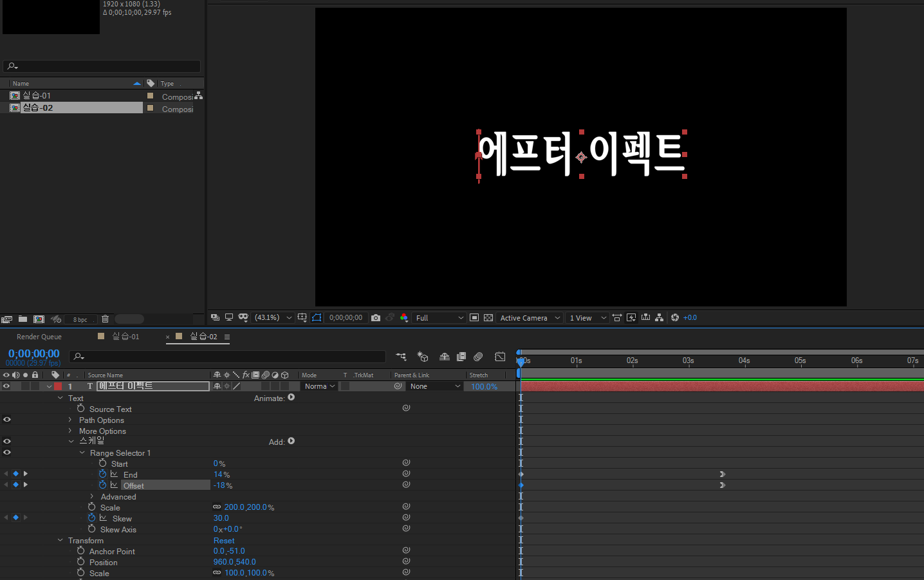The image size is (924, 580).
Task: Toggle visibility eye of layer 1
Action: click(6, 386)
